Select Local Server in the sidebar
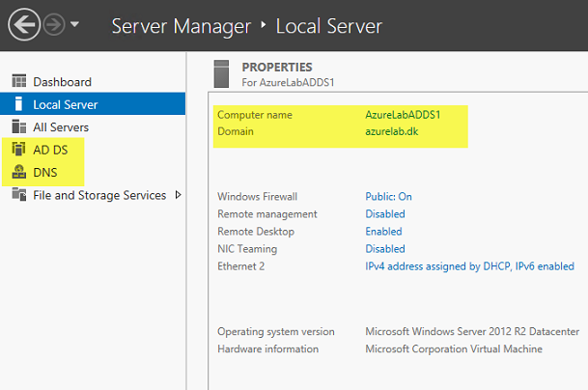588x390 pixels. click(93, 104)
